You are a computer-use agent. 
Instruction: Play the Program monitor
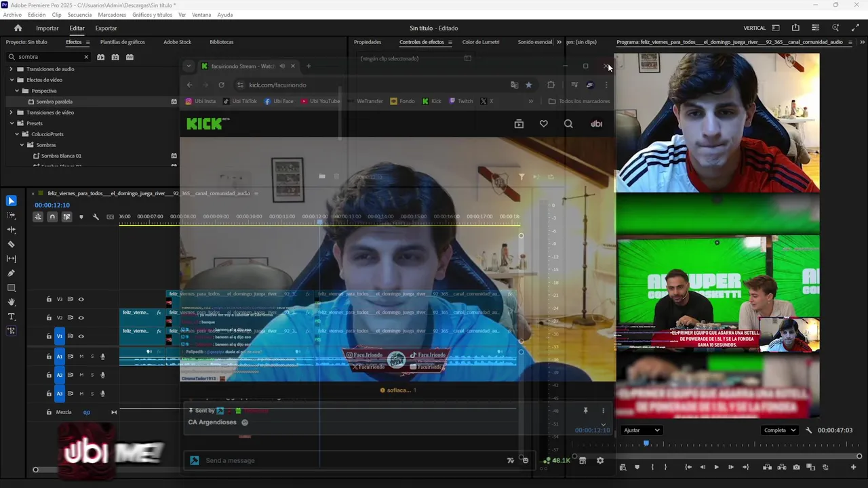click(x=716, y=467)
